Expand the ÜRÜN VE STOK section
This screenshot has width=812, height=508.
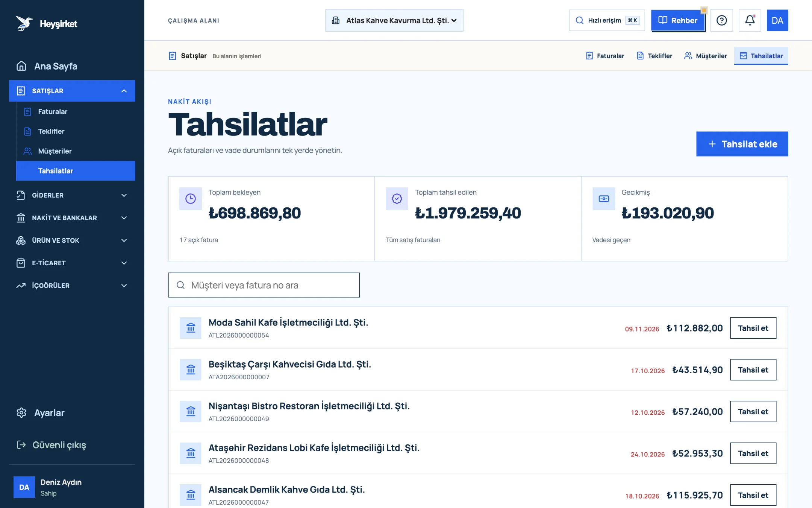pos(72,240)
